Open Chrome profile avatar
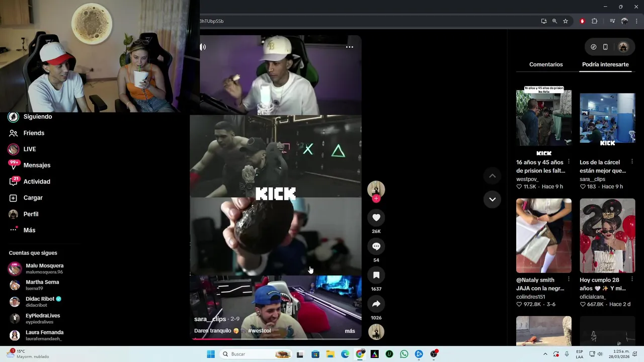This screenshot has width=644, height=362. tap(624, 21)
